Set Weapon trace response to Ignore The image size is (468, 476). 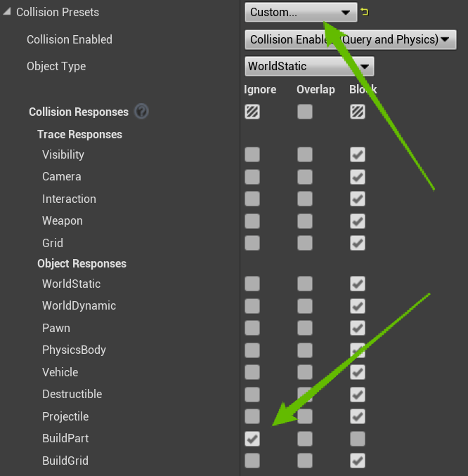pyautogui.click(x=252, y=221)
